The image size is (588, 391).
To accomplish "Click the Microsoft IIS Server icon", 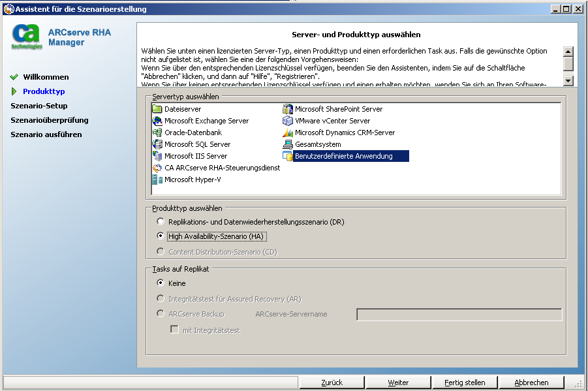I will pyautogui.click(x=157, y=156).
